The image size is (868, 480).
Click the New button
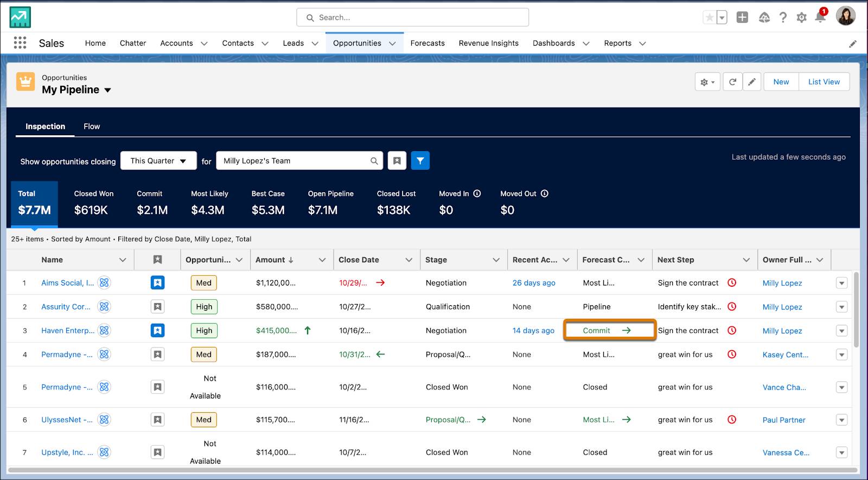point(781,82)
